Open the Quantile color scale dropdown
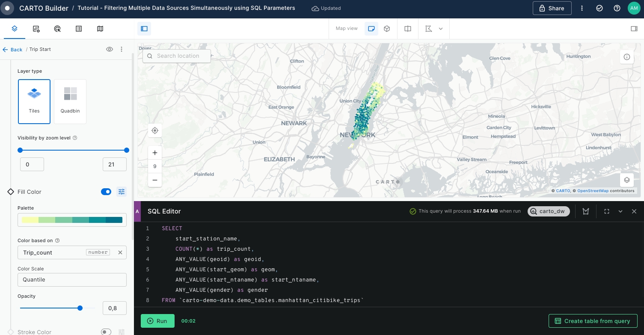 point(72,279)
